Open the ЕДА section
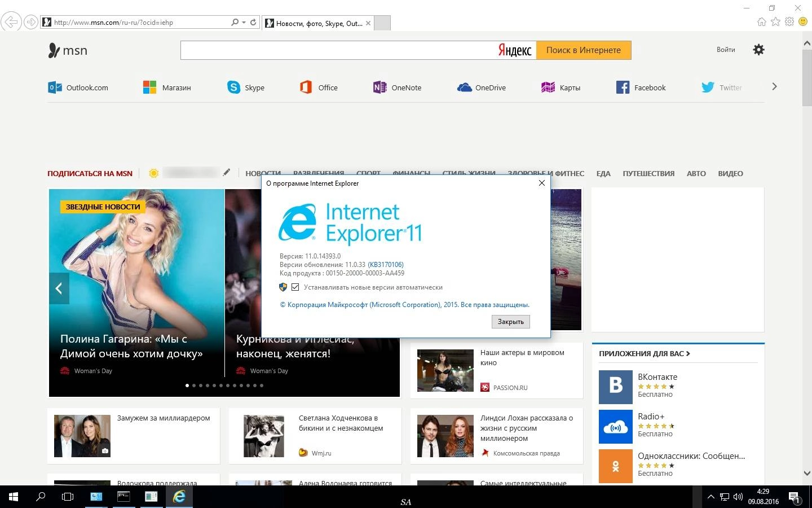The height and width of the screenshot is (508, 812). coord(603,173)
